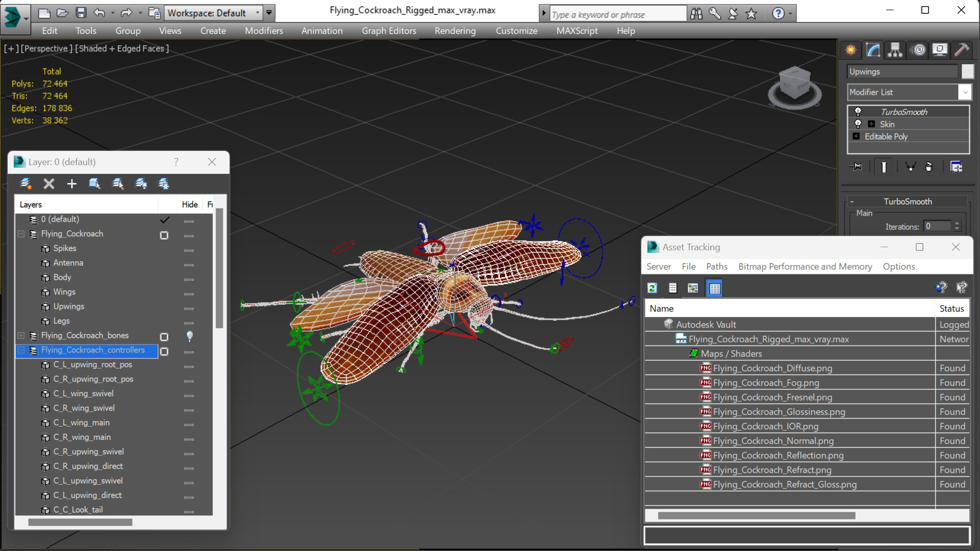Open the Bitmap Performance and Memory menu

click(805, 267)
